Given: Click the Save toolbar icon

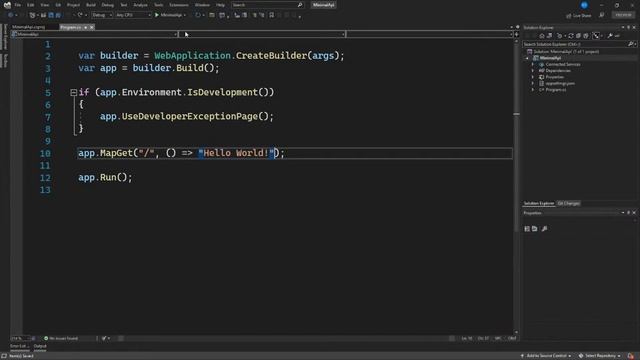Looking at the screenshot, I should point(51,15).
